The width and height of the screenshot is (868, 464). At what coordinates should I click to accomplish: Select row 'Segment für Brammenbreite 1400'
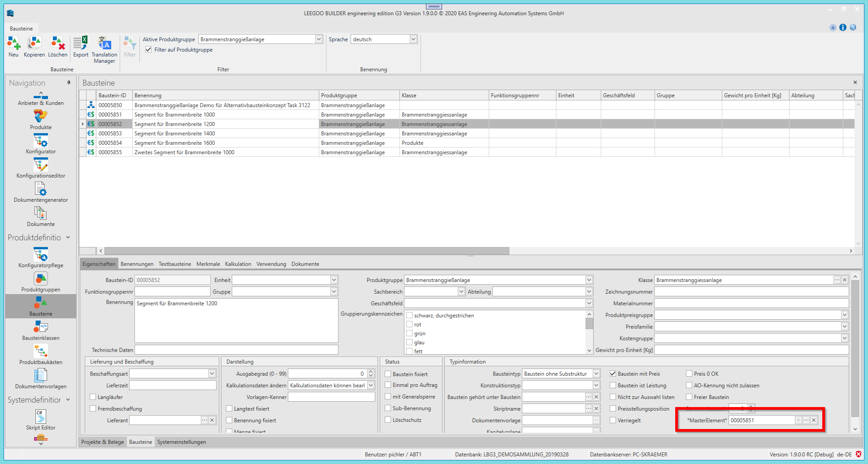click(467, 133)
